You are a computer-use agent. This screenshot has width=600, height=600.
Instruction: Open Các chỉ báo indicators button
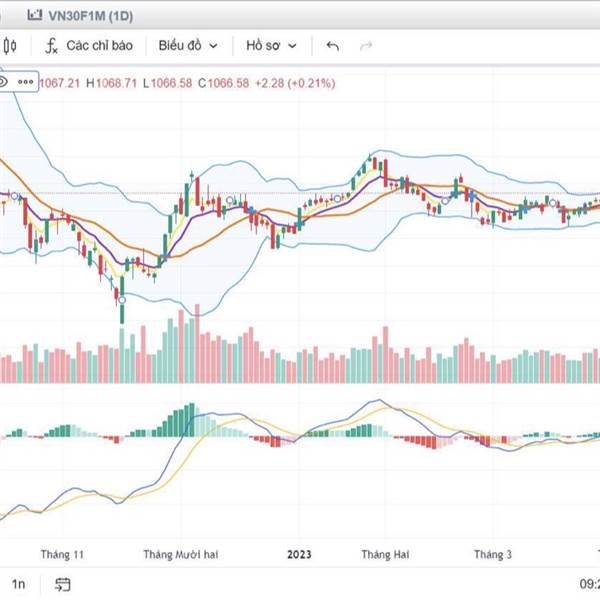pyautogui.click(x=99, y=46)
